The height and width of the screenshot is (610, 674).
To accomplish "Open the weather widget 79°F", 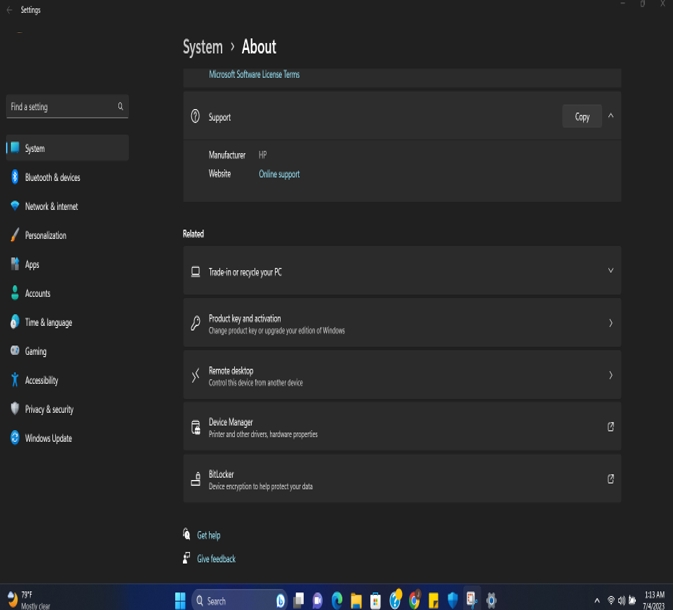I will tap(28, 600).
